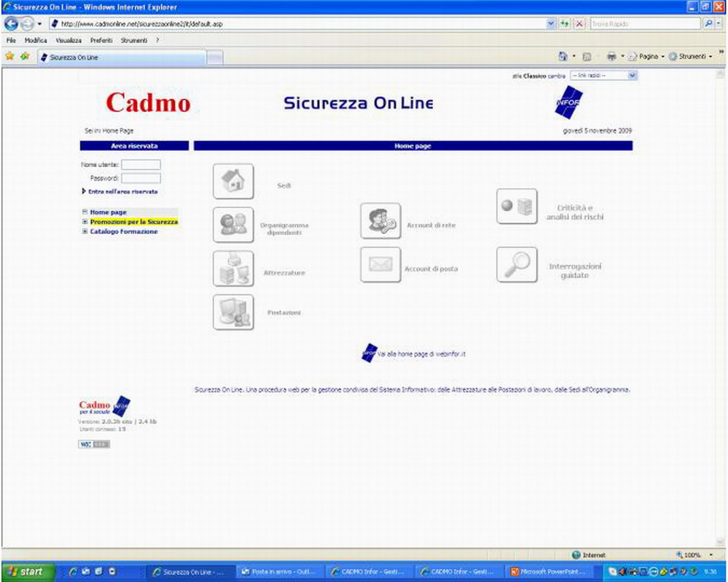Open the Organigramma dipendenti icon
Image resolution: width=728 pixels, height=582 pixels.
(x=233, y=225)
